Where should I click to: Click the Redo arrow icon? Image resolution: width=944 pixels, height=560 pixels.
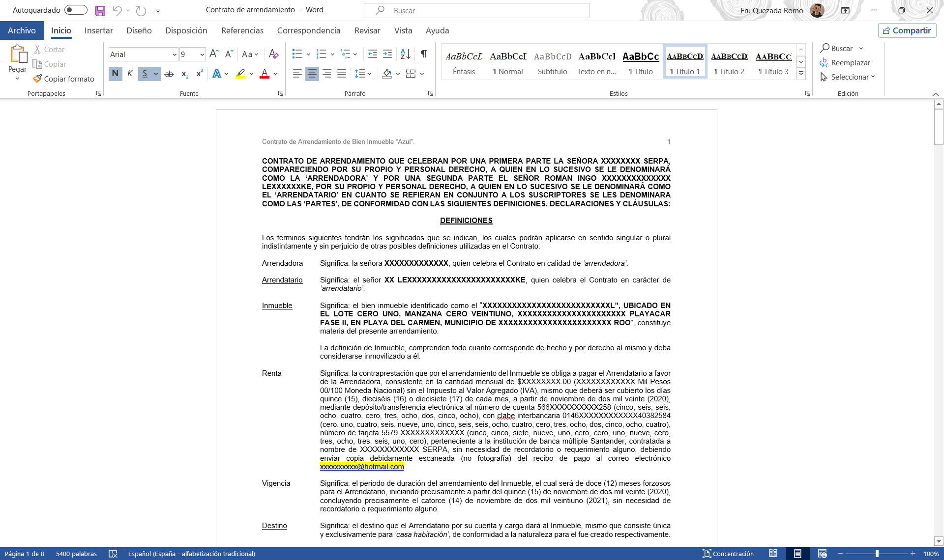click(141, 10)
